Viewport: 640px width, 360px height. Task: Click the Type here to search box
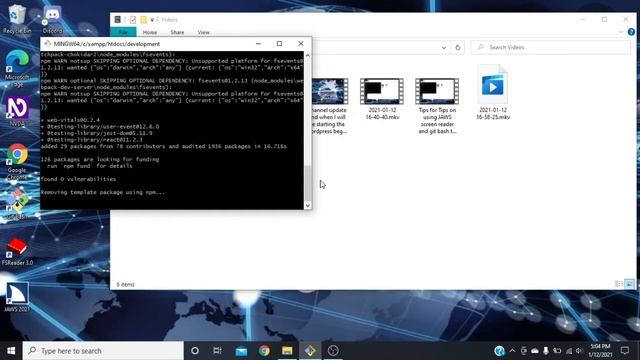103,351
